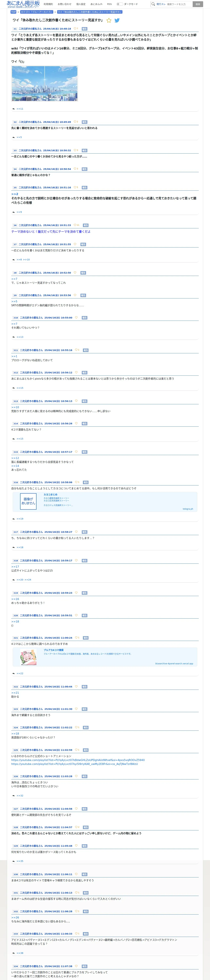The image size is (210, 980).
Task: Click reply arrow icon under post 21
Action: [x=14, y=673]
